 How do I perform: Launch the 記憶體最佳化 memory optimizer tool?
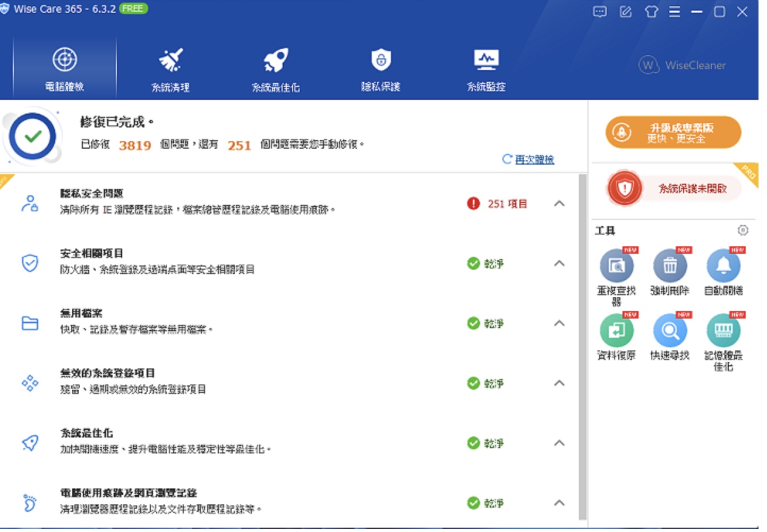click(x=723, y=342)
